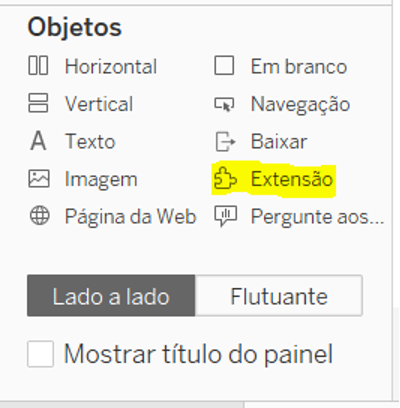
Task: Click the Página da Web globe icon
Action: tap(39, 216)
